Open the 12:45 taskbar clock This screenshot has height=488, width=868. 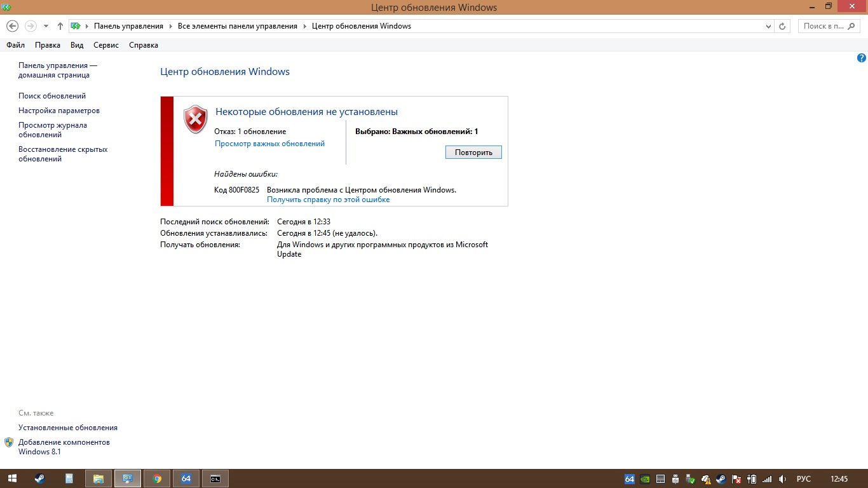pos(839,479)
